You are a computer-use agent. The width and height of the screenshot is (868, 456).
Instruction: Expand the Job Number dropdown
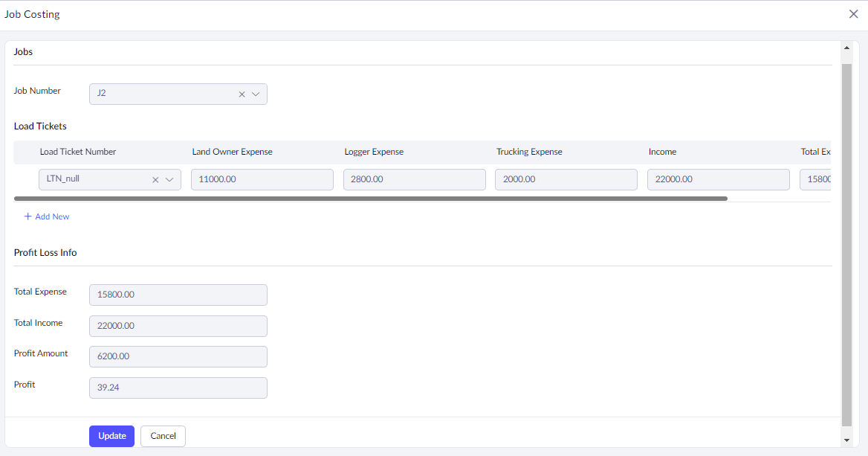(x=256, y=94)
